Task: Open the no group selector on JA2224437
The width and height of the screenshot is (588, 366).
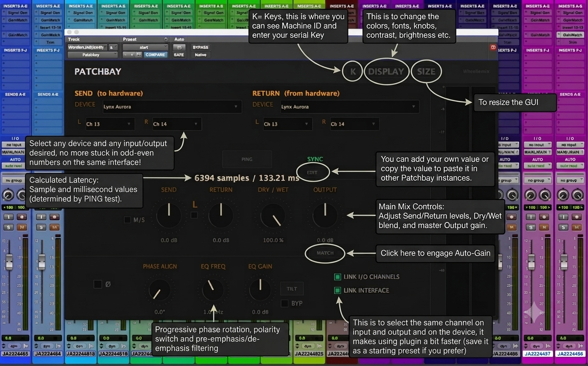Action: (x=537, y=180)
